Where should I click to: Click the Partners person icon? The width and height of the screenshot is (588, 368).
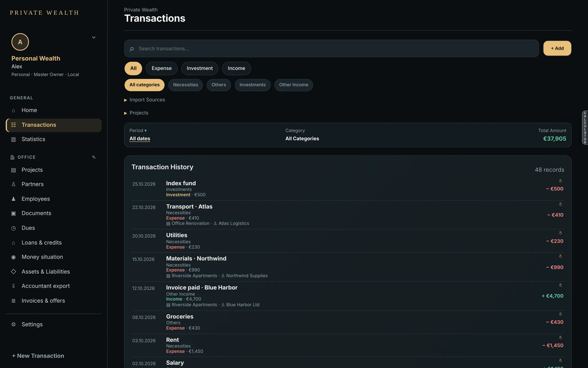[13, 184]
